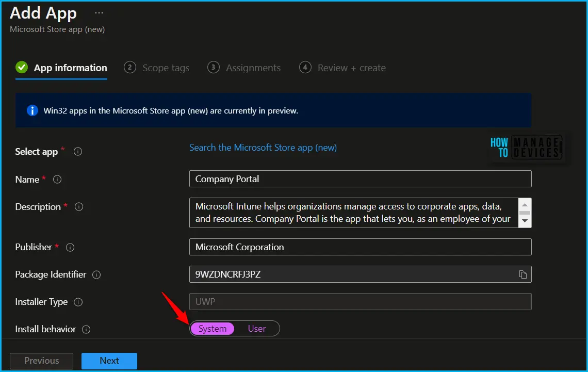Image resolution: width=588 pixels, height=372 pixels.
Task: Click the Publisher field with Microsoft Corporation
Action: click(x=361, y=247)
